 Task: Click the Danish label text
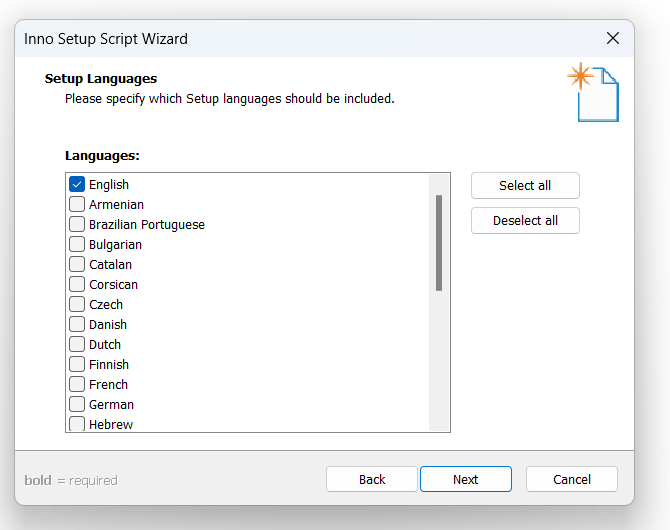coord(108,325)
